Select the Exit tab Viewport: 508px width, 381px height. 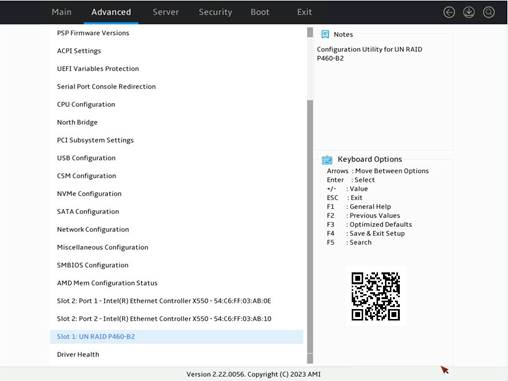click(x=304, y=12)
